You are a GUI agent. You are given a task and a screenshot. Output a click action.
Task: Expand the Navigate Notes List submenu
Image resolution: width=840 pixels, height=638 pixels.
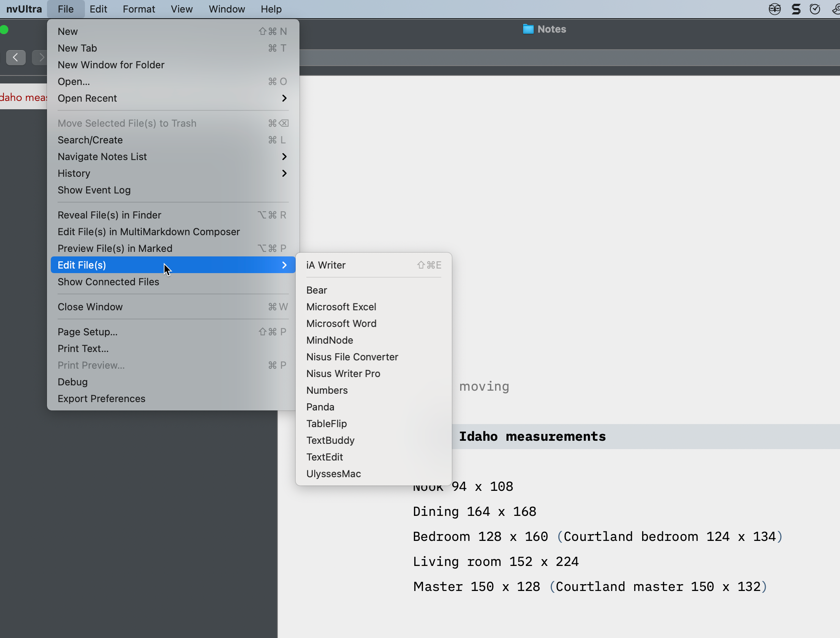[x=284, y=157]
